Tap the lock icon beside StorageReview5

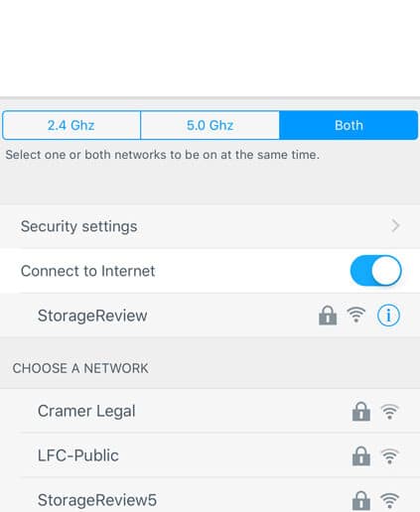point(361,500)
